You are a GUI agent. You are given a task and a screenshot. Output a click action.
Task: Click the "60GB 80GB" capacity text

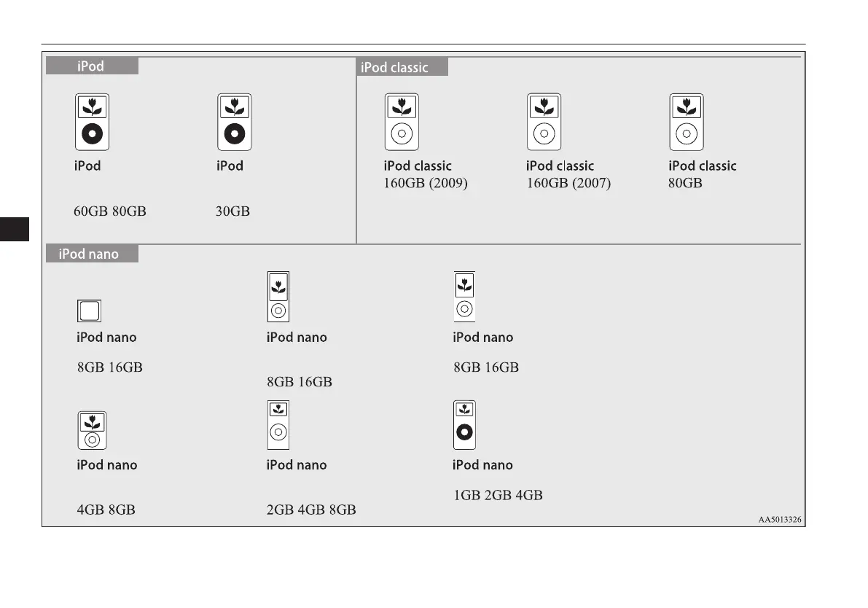pos(109,211)
